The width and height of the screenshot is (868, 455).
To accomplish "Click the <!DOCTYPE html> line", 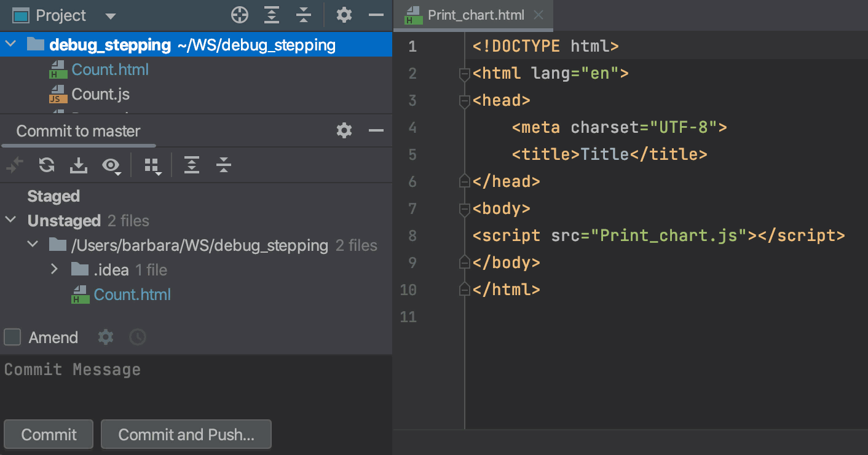I will point(545,46).
